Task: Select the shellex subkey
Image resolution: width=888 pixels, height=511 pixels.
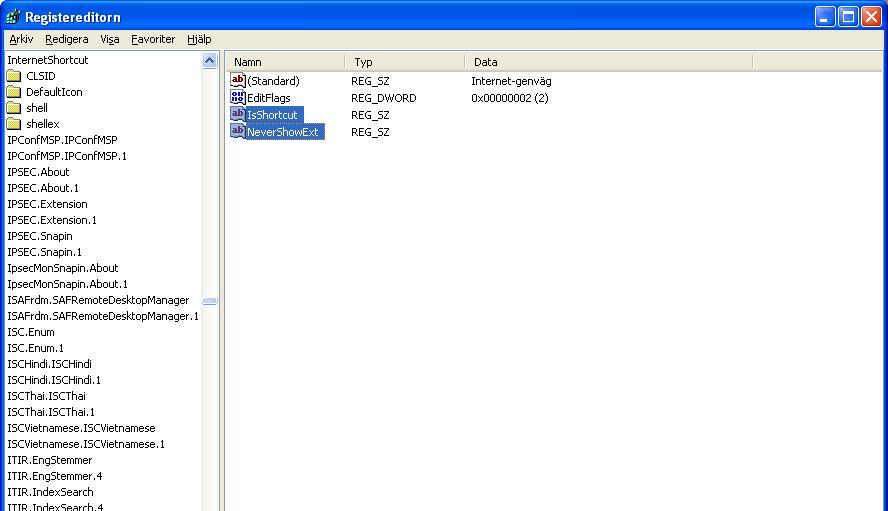Action: [x=42, y=124]
